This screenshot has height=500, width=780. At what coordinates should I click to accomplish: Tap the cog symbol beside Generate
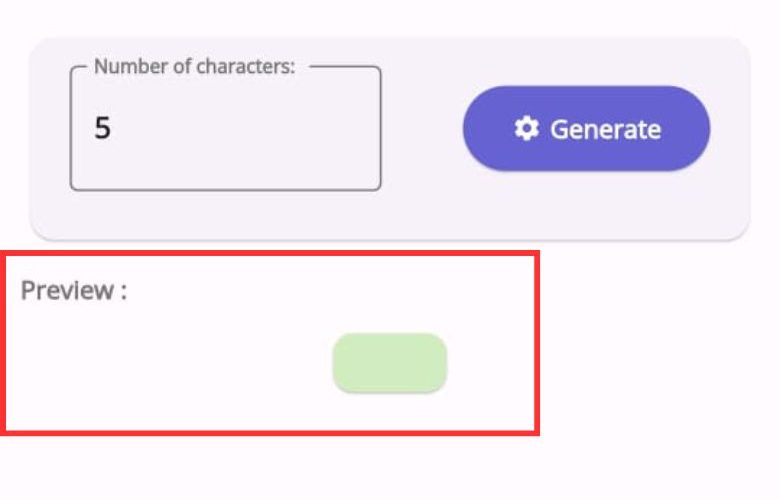526,129
